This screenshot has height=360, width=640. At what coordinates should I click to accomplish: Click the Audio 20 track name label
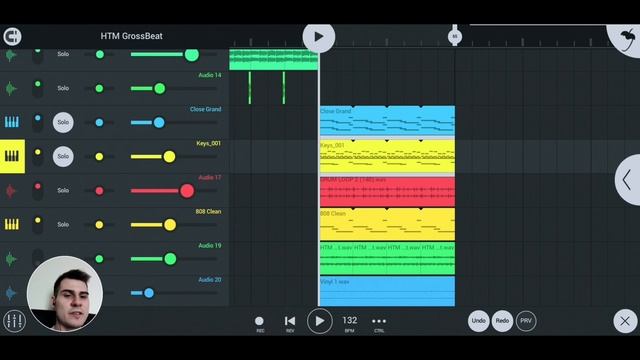[x=210, y=280]
